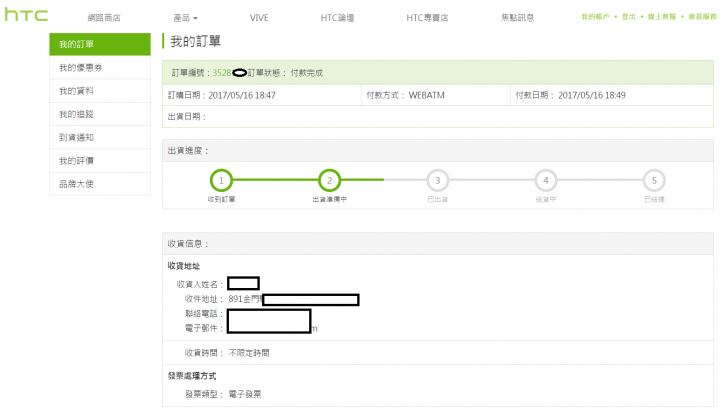This screenshot has width=720, height=412.
Task: Open HTC論壇 in the navigation bar
Action: click(x=337, y=18)
